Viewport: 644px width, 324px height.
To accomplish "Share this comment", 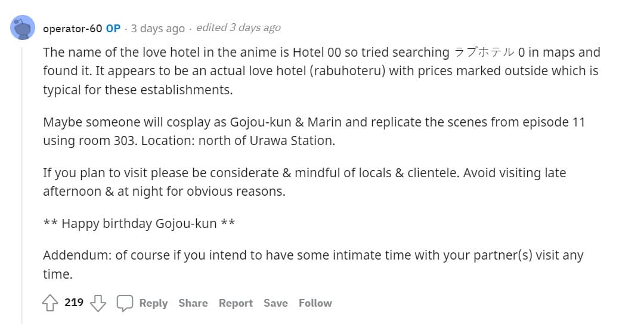I will (193, 303).
